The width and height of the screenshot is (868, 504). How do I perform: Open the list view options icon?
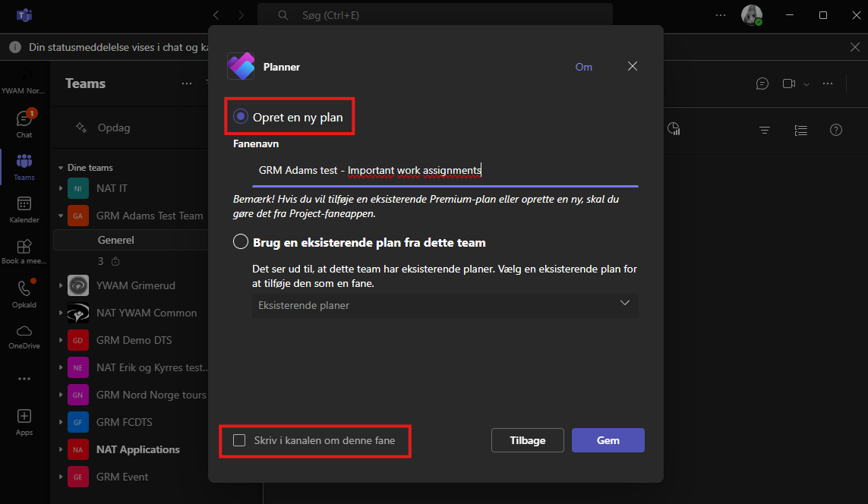801,130
